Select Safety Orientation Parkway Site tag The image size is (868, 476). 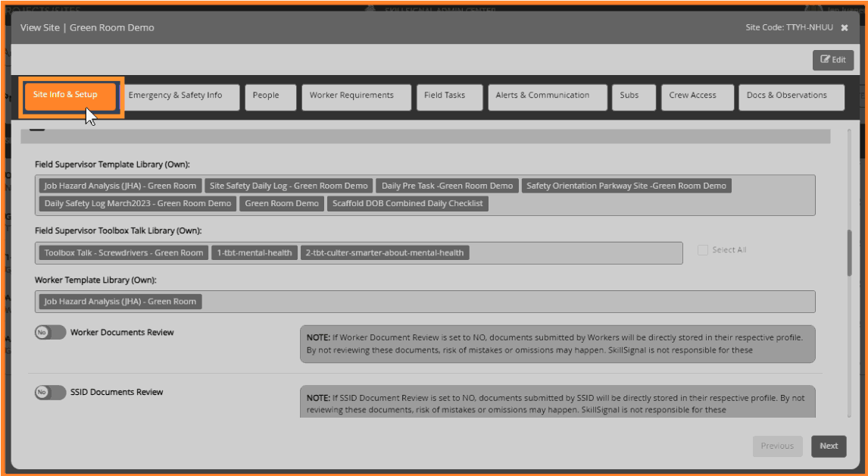[626, 186]
